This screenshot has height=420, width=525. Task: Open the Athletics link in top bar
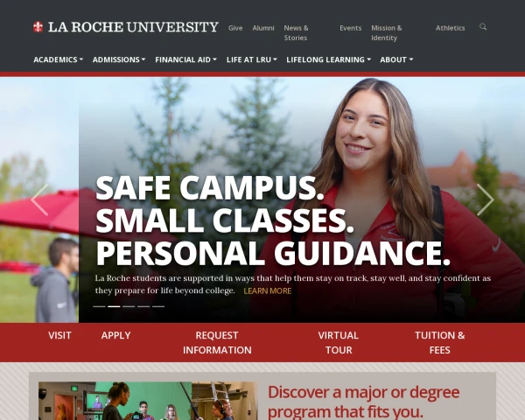pyautogui.click(x=450, y=28)
